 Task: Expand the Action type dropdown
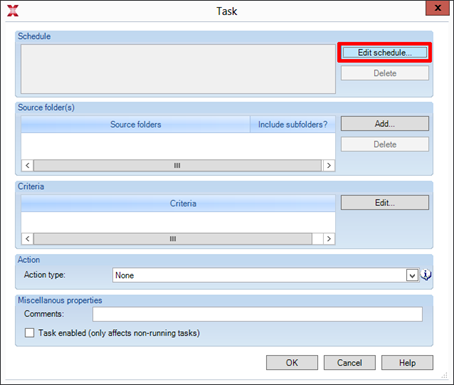pyautogui.click(x=412, y=275)
